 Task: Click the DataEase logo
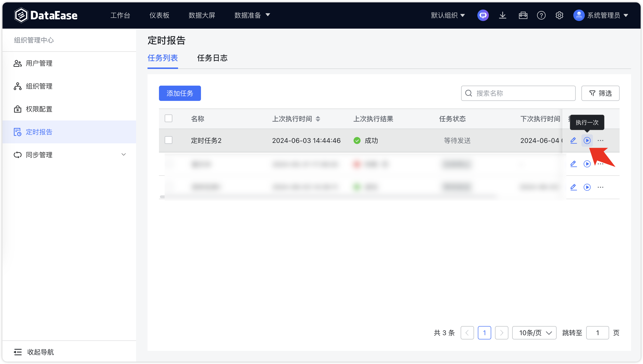tap(46, 15)
